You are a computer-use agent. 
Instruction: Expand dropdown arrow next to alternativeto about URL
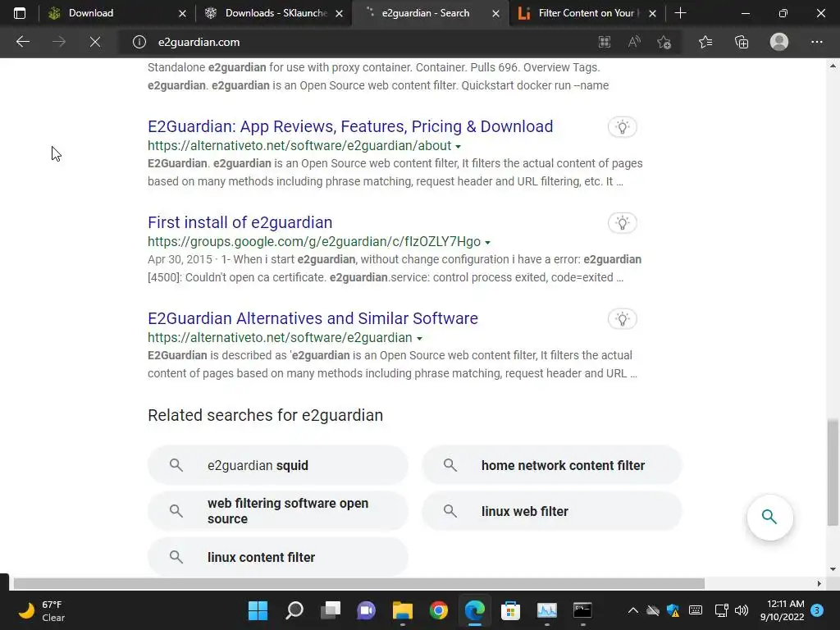pos(458,146)
